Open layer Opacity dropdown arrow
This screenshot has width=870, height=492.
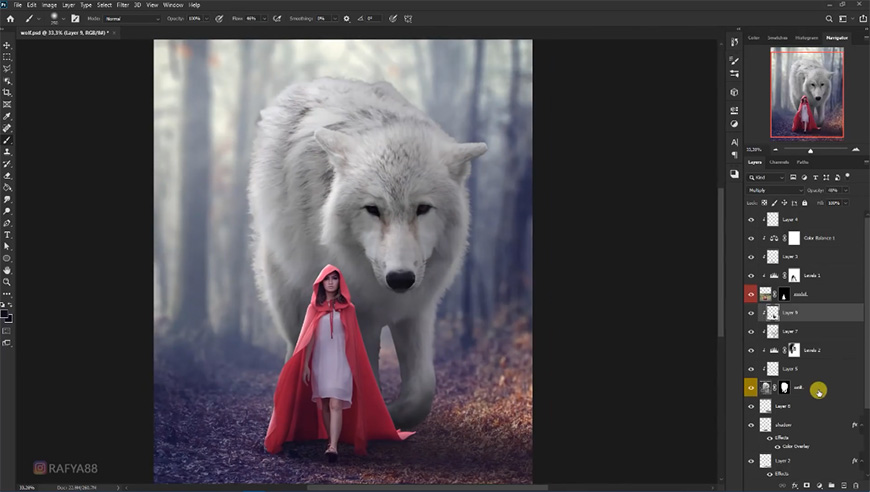click(x=846, y=190)
